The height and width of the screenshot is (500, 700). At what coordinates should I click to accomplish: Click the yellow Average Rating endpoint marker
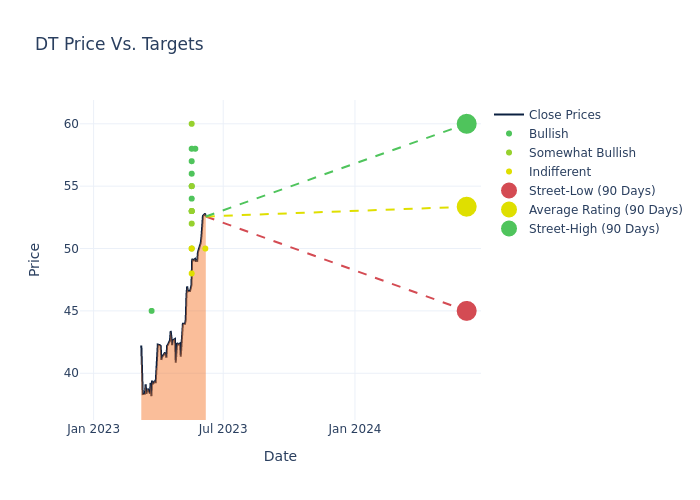[466, 207]
